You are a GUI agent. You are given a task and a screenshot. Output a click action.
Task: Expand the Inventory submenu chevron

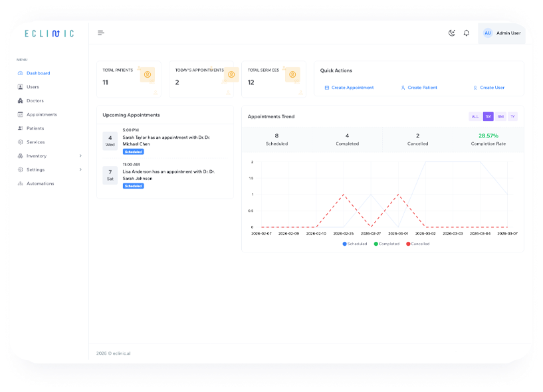click(x=80, y=156)
